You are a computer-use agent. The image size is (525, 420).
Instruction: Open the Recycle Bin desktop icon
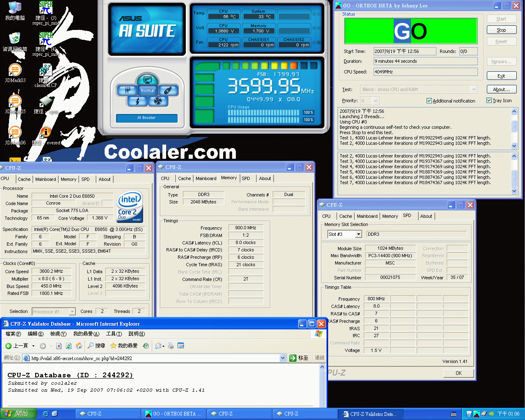(x=15, y=42)
